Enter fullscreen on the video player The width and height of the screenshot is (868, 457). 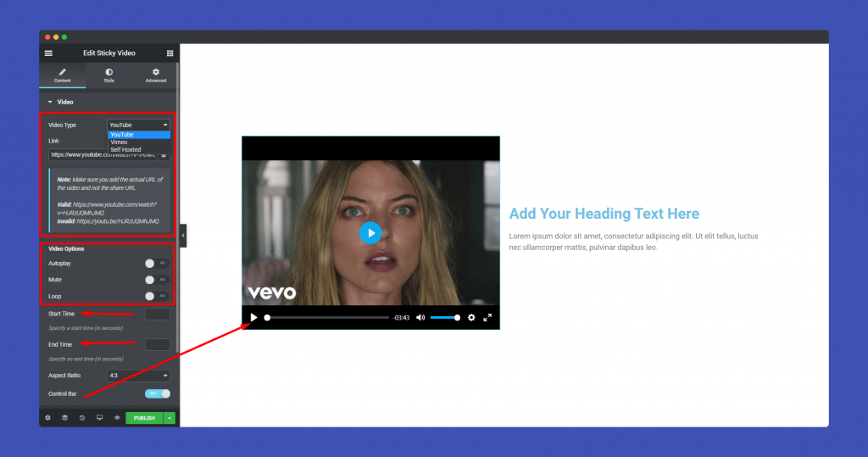pos(487,317)
